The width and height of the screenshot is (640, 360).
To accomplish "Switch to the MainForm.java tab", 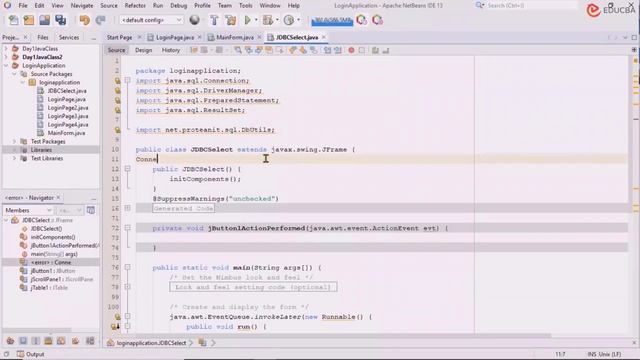I will [235, 37].
